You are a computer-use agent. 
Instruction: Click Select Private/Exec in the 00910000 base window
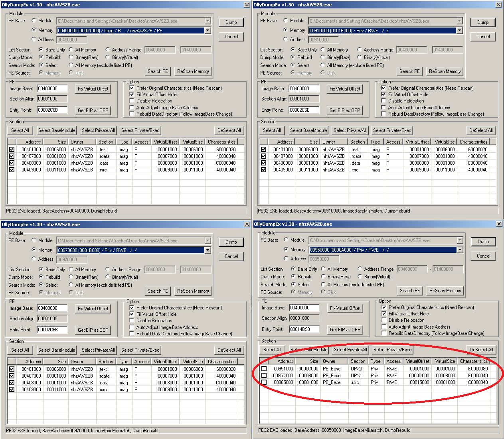coord(392,130)
